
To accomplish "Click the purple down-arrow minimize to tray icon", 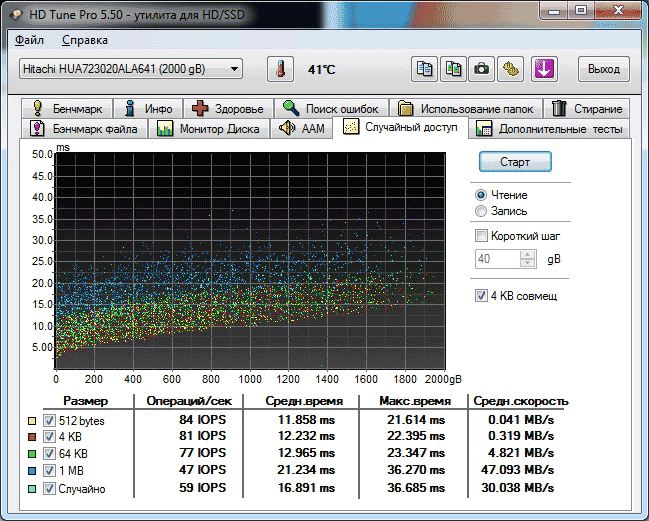I will [x=544, y=70].
